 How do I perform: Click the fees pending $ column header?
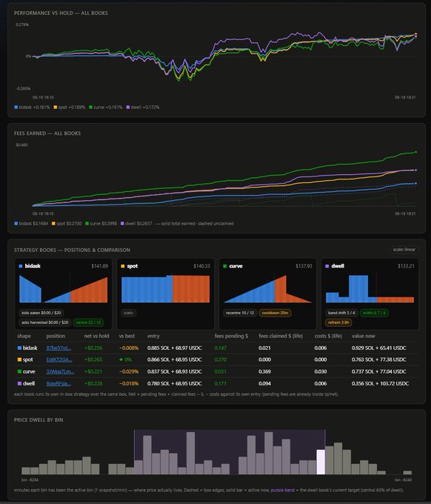pyautogui.click(x=231, y=336)
